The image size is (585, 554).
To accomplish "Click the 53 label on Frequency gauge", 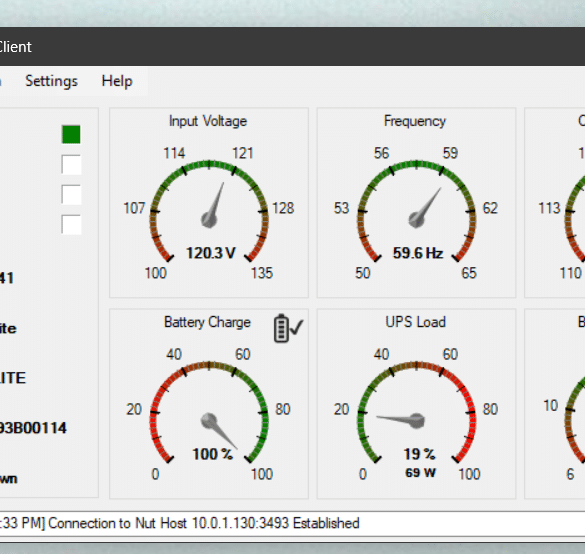I will pyautogui.click(x=341, y=208).
